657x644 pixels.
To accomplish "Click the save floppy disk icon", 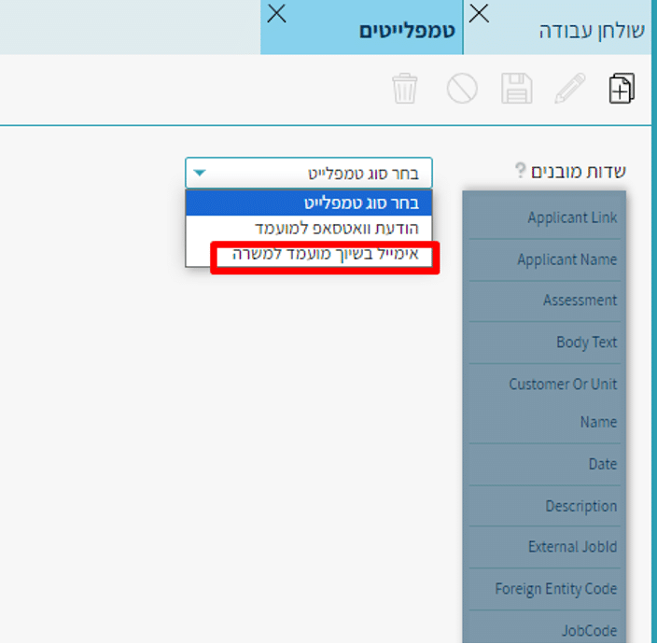I will point(516,90).
